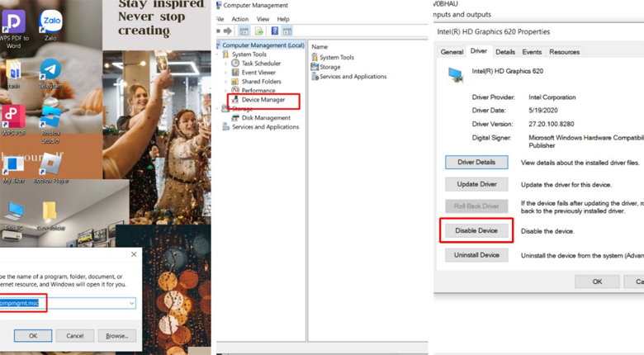Viewport: 644px width, 355px height.
Task: Switch to the General tab
Action: point(452,52)
